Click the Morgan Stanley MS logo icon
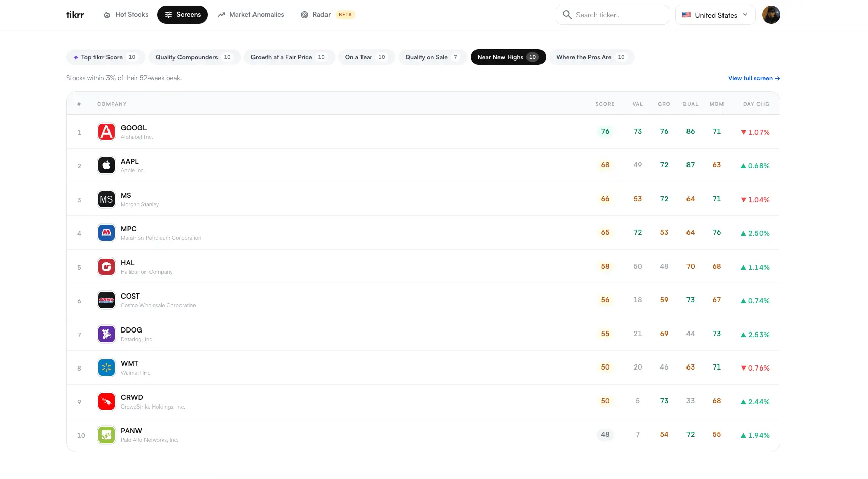 pyautogui.click(x=106, y=199)
